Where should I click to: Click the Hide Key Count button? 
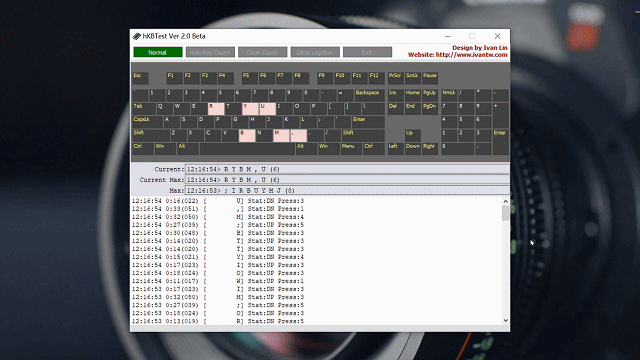(x=210, y=52)
